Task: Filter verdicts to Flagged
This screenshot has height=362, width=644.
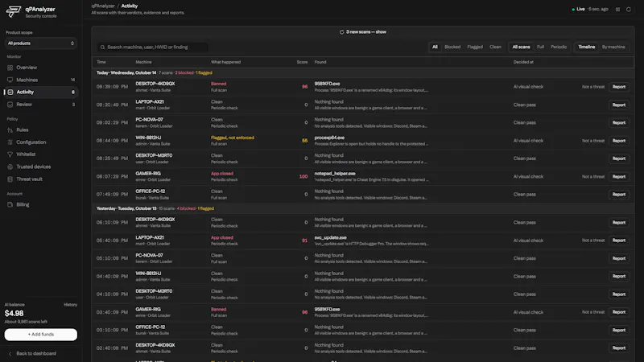Action: coord(475,47)
